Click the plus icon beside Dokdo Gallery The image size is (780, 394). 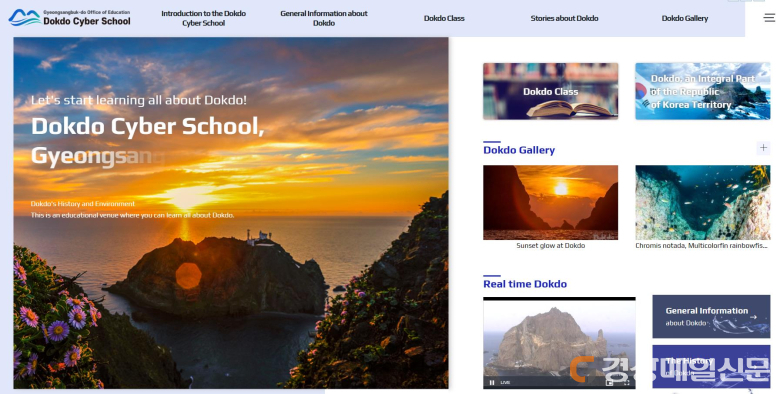point(763,148)
